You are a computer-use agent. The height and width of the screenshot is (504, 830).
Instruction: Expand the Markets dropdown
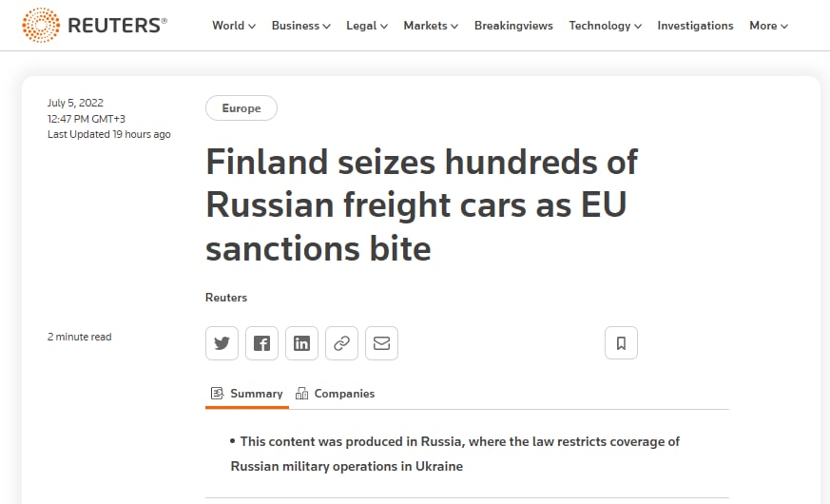pyautogui.click(x=431, y=26)
